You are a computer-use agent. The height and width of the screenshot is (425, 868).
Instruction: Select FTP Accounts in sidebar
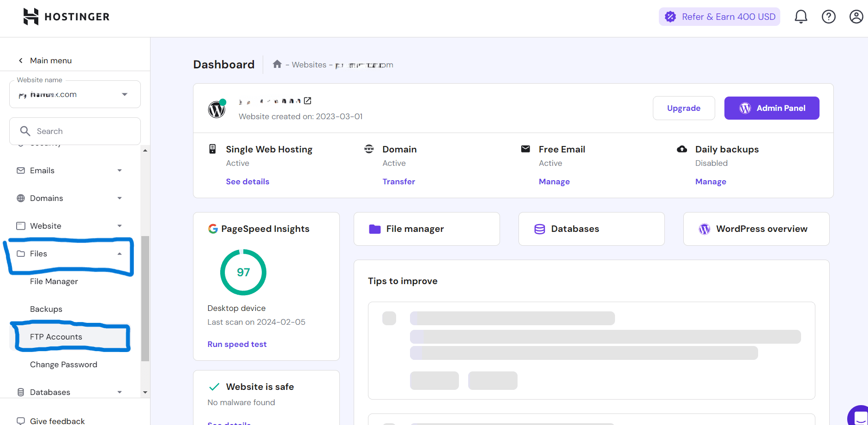[x=56, y=337]
